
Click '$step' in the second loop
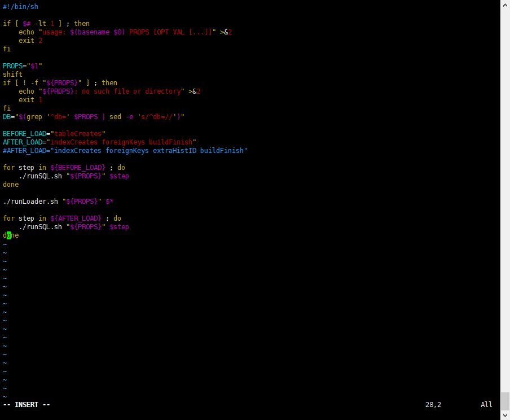click(x=120, y=226)
